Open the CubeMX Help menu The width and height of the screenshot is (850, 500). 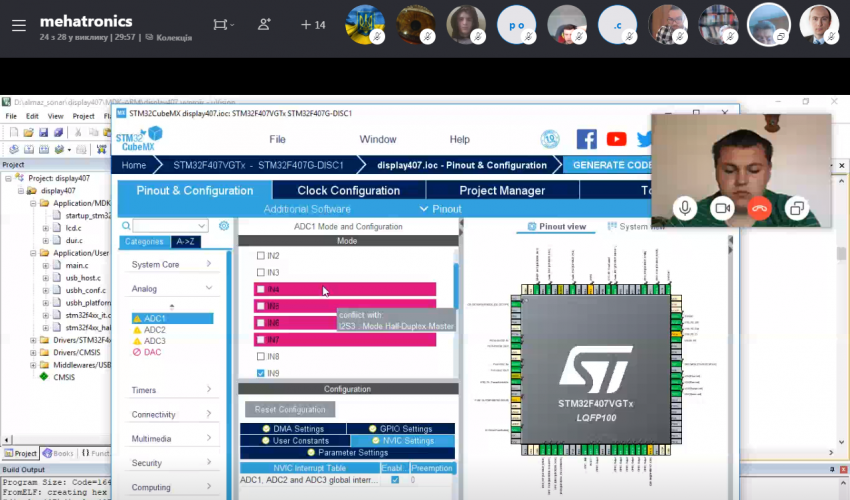460,139
